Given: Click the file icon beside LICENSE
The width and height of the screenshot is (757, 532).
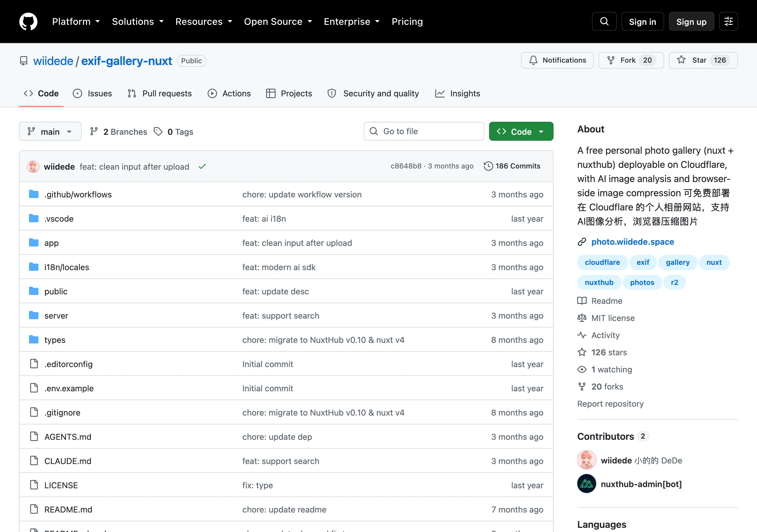Looking at the screenshot, I should (34, 485).
